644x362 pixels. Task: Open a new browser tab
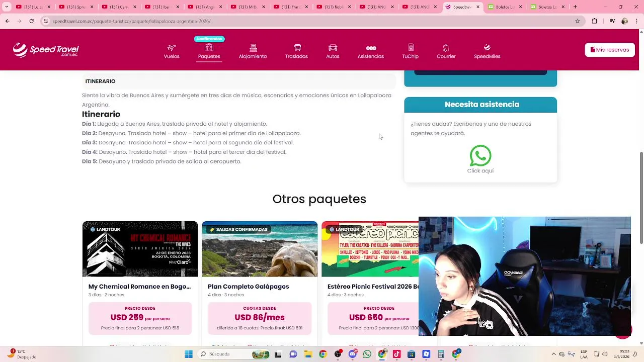click(575, 7)
